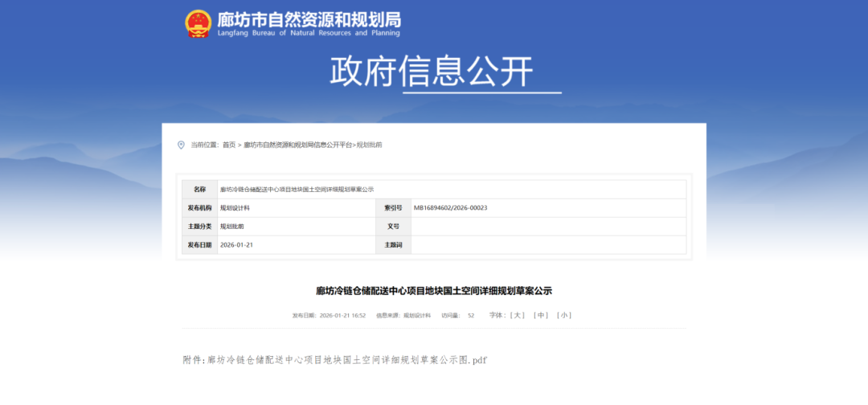Open the attachment 廊坊冷链仓储配送中心...草案公示图.pdf
The image size is (868, 405).
pos(347,360)
